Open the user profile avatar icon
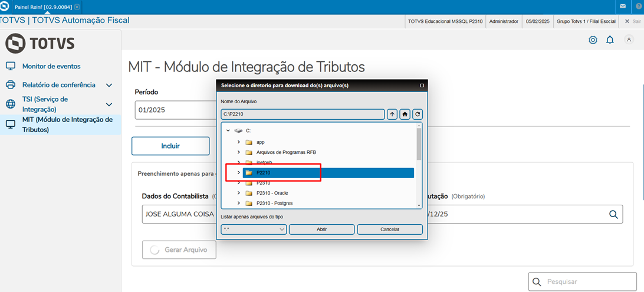This screenshot has height=292, width=644. [x=629, y=40]
